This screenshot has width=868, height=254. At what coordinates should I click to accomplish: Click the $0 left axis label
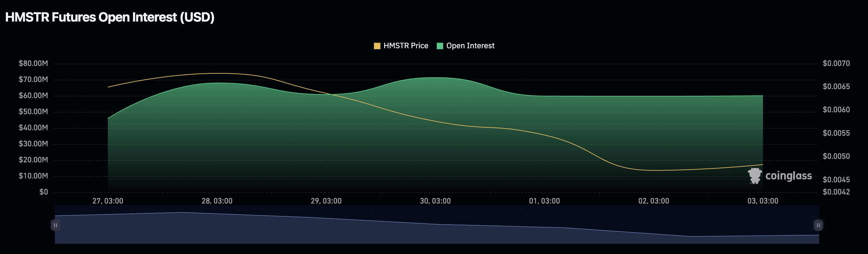coord(44,192)
